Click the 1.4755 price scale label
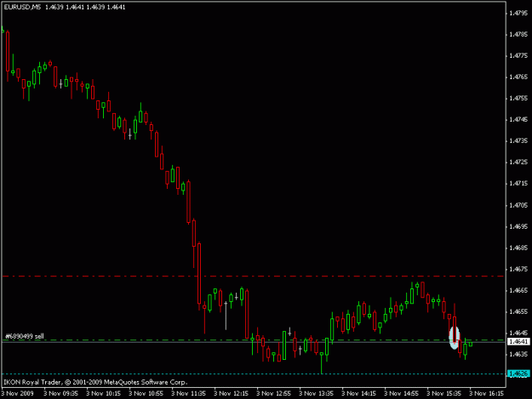The height and width of the screenshot is (399, 532). click(x=518, y=99)
